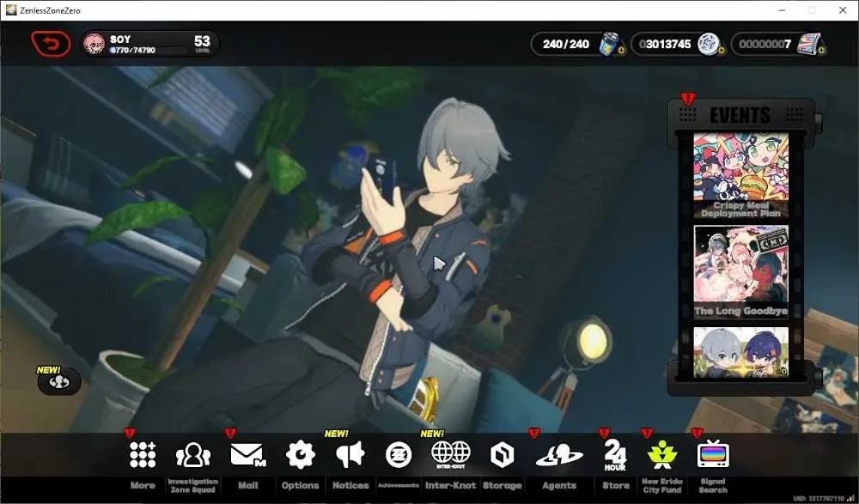Open The Long Goodbye event thumbnail
Screen dimensions: 859x504
tap(740, 271)
